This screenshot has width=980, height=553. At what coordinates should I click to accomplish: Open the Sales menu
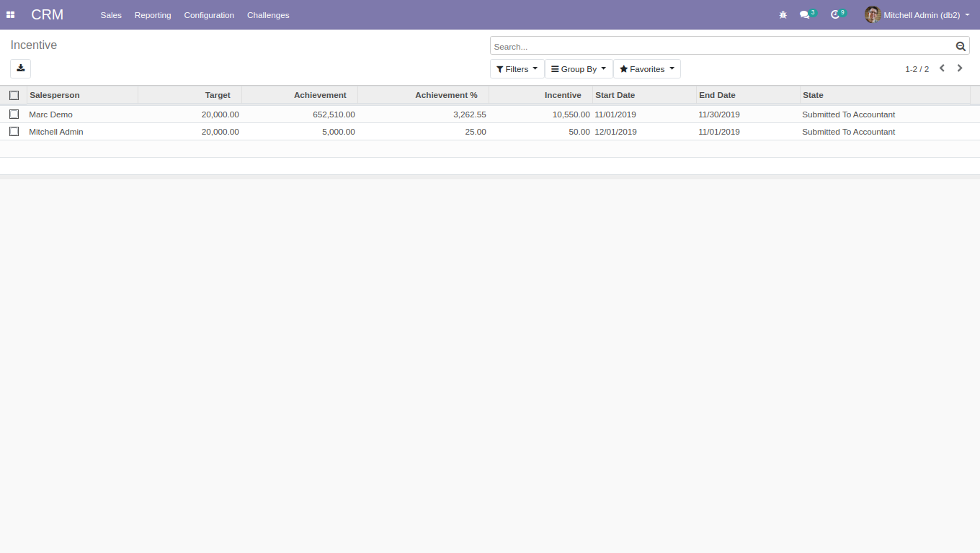(111, 15)
